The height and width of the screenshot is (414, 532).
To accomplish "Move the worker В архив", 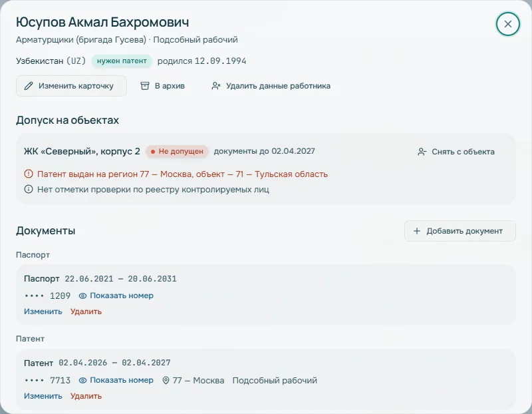I will click(x=163, y=86).
